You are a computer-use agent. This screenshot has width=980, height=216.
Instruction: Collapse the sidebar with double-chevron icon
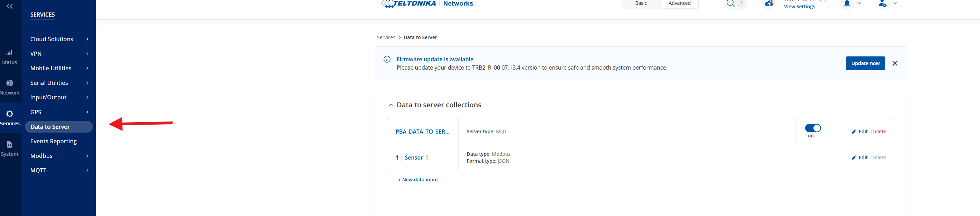pyautogui.click(x=10, y=6)
